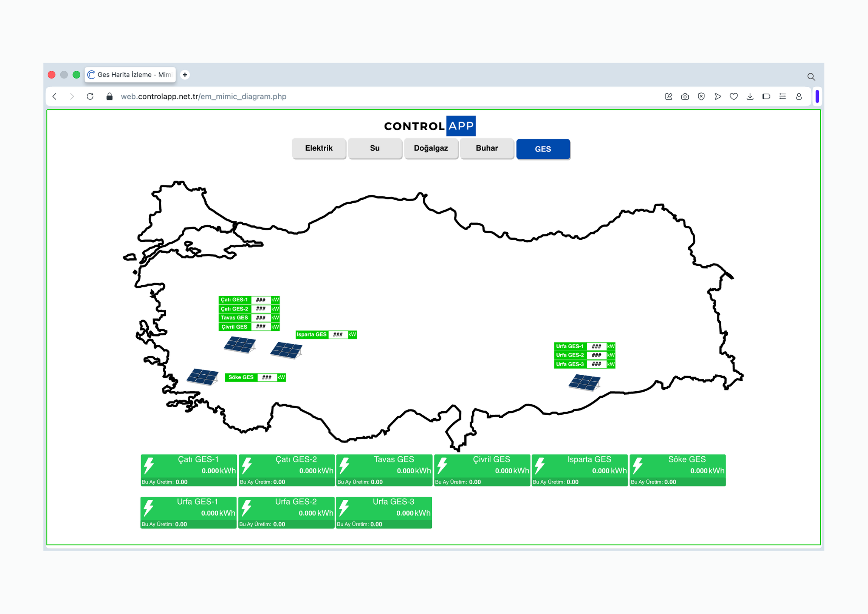
Task: Open the downloads icon
Action: [750, 96]
